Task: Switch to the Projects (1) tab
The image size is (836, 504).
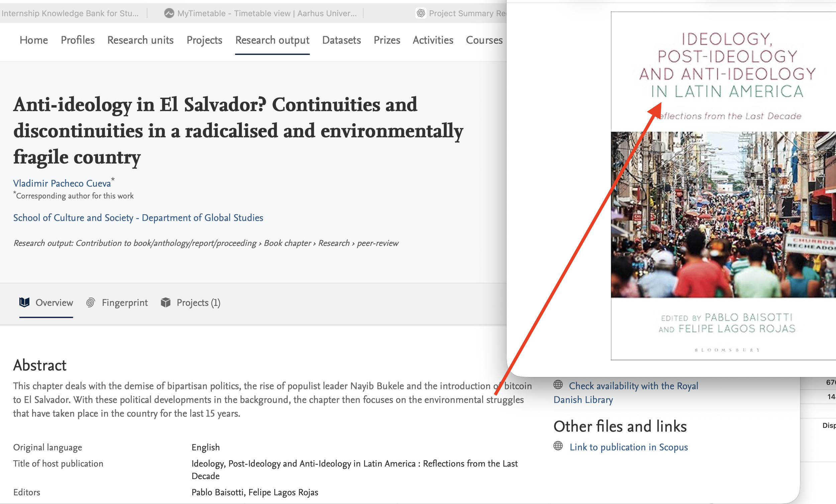Action: 198,302
